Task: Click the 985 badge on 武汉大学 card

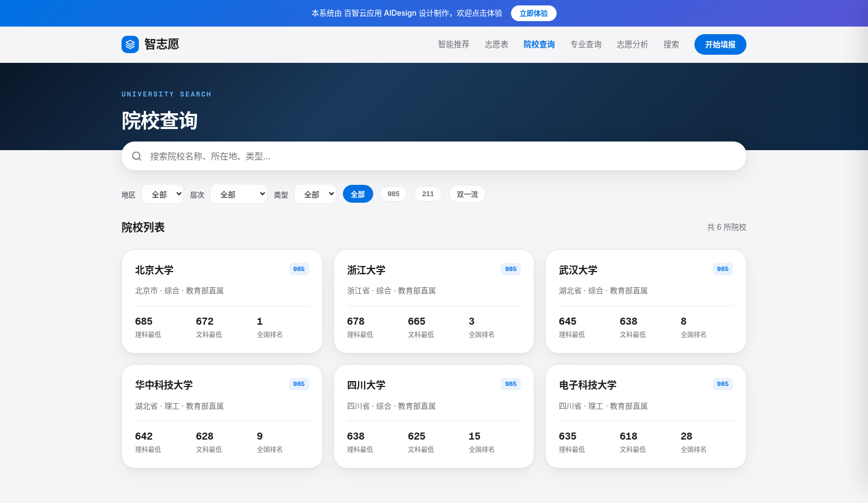Action: coord(723,269)
